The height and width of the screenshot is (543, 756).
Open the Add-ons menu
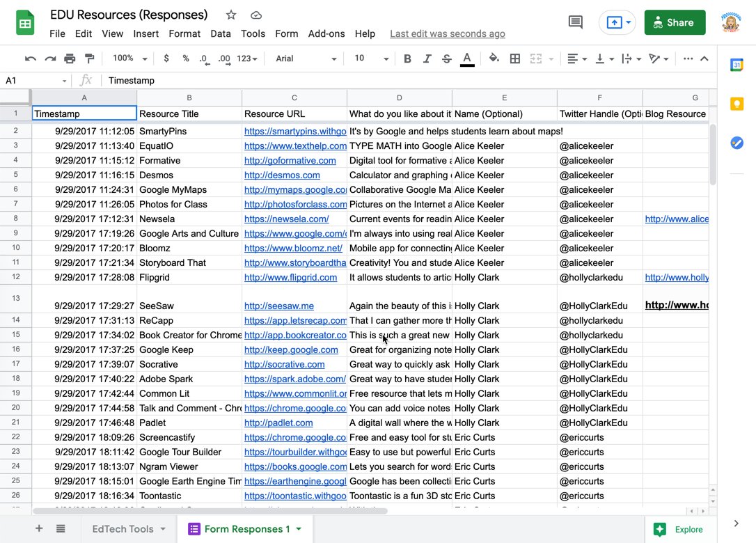pos(326,33)
